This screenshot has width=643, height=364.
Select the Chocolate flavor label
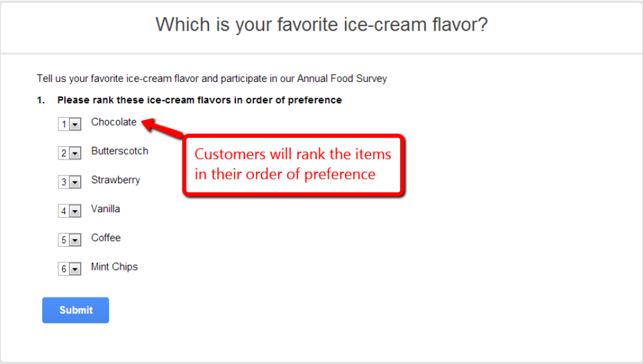click(x=113, y=122)
